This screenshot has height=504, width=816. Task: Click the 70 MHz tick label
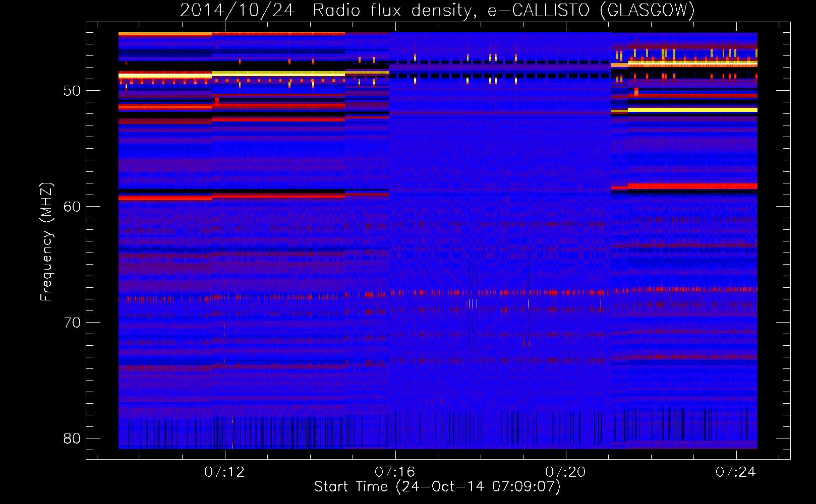point(72,323)
